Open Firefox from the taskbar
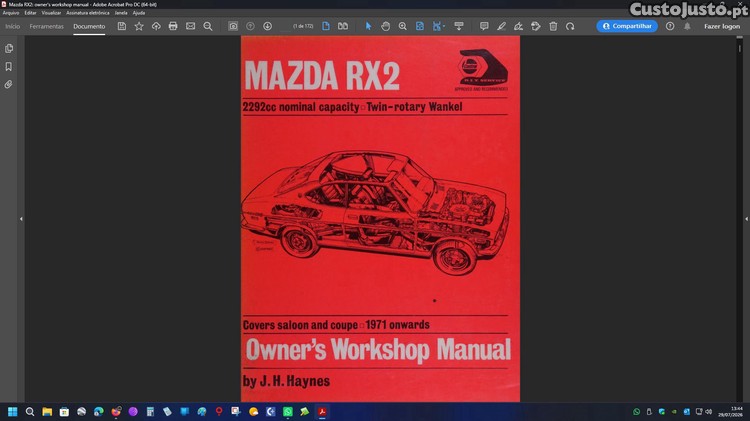This screenshot has height=421, width=750. pyautogui.click(x=116, y=411)
